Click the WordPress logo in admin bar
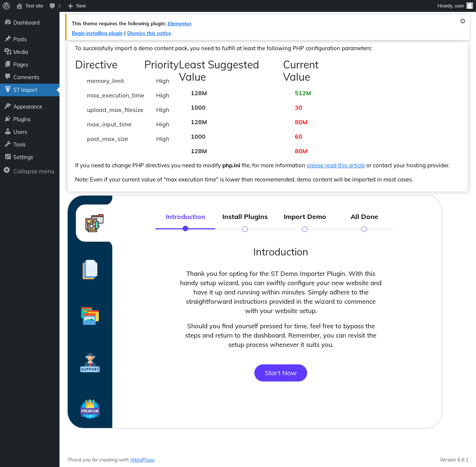476x467 pixels. point(6,6)
